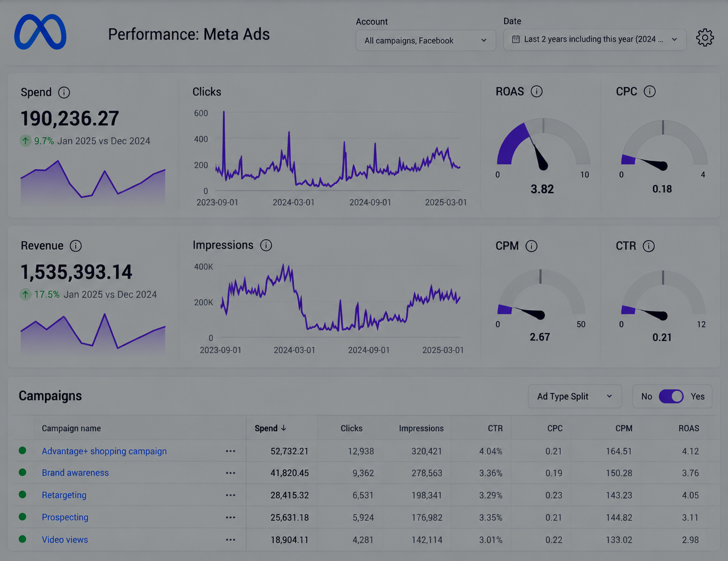
Task: Click the Spend total 190,236.27
Action: 70,119
